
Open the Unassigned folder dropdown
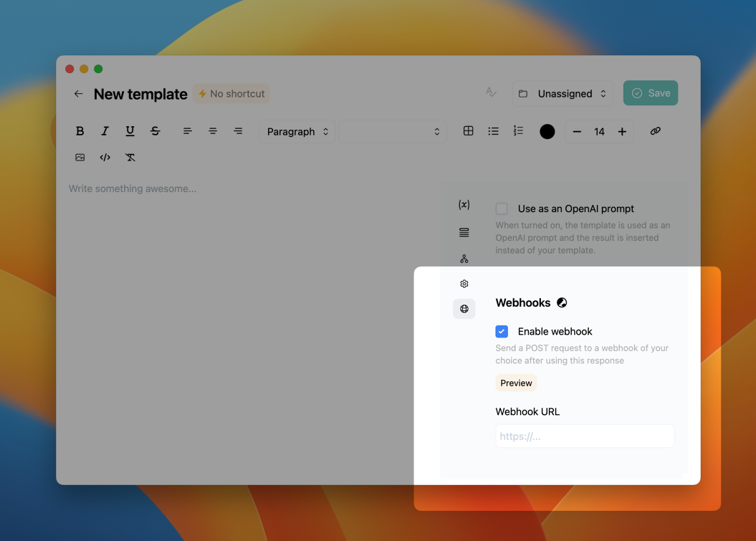click(x=562, y=93)
